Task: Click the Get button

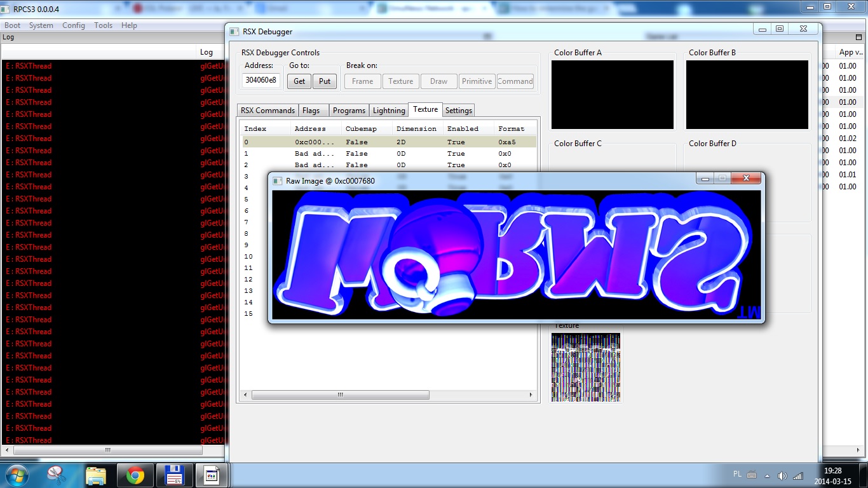Action: tap(299, 81)
